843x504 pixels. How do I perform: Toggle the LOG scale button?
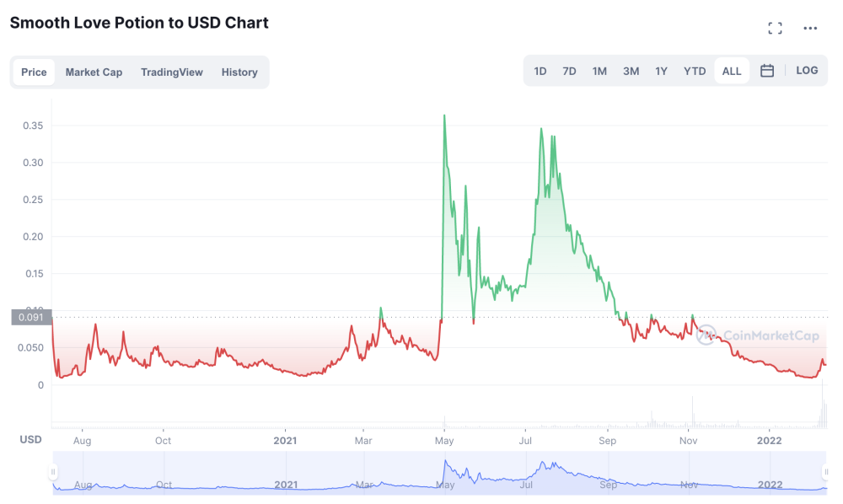pos(807,71)
